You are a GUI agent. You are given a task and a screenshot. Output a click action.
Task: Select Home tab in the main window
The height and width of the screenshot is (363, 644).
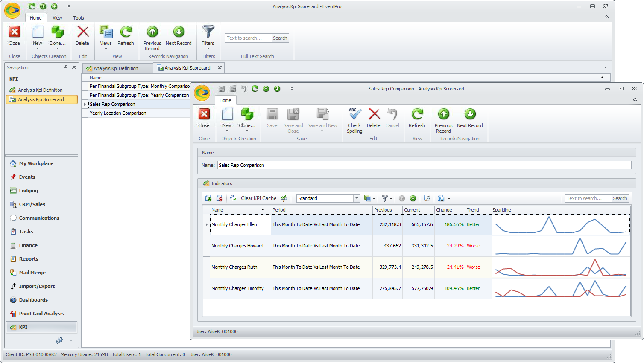[36, 18]
